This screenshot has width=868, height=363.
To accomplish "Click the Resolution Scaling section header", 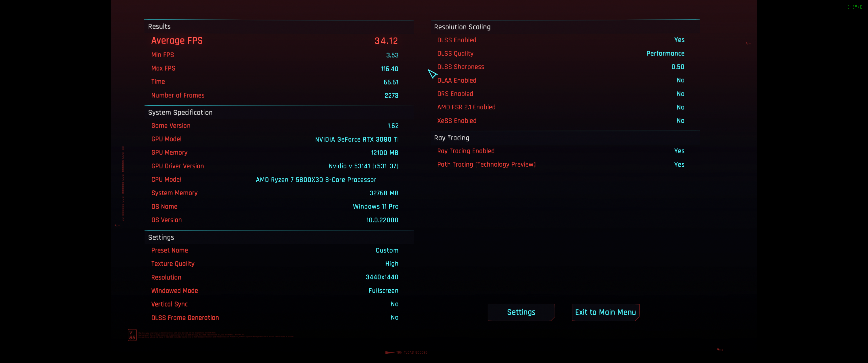I will 462,27.
